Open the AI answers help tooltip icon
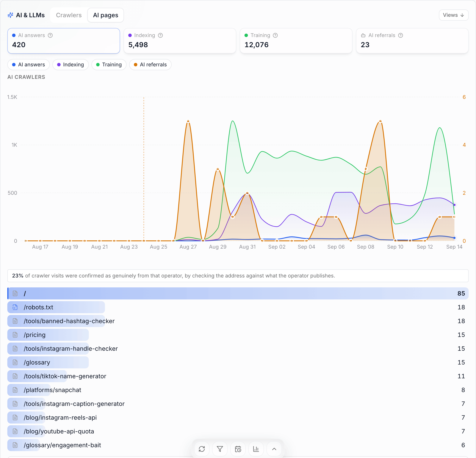The width and height of the screenshot is (476, 458). pos(50,35)
